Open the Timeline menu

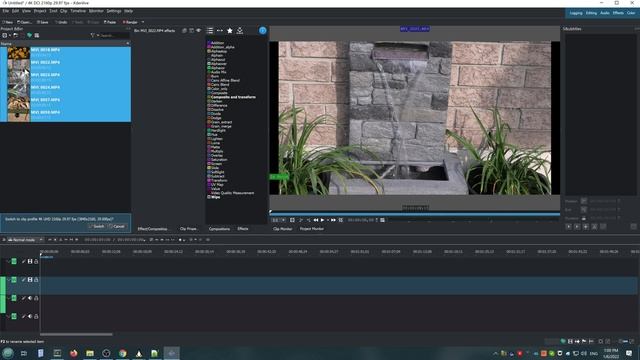78,11
